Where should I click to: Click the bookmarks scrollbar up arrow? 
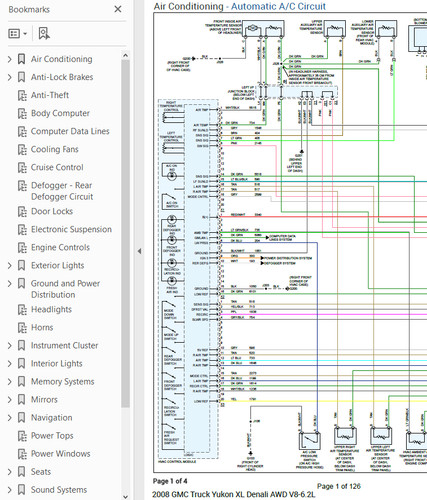tap(125, 55)
